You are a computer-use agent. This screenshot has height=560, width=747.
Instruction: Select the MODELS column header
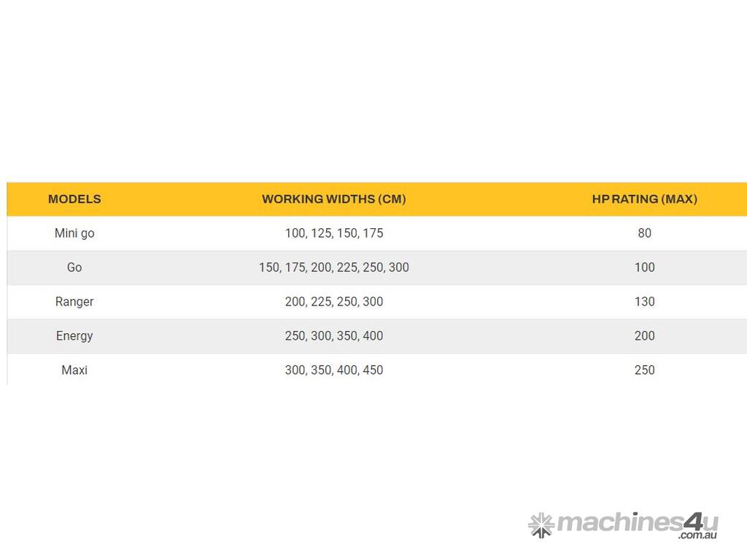pyautogui.click(x=74, y=199)
